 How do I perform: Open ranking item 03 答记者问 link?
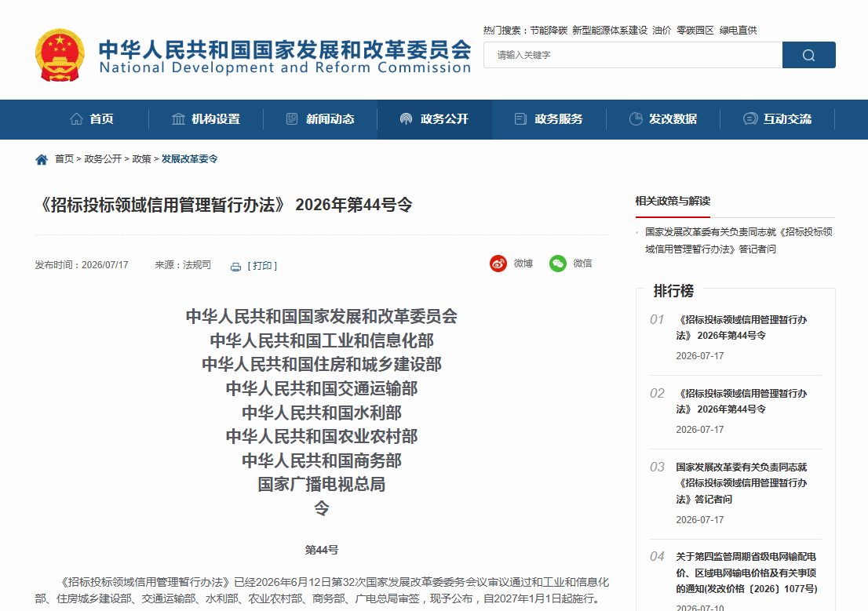tap(741, 483)
